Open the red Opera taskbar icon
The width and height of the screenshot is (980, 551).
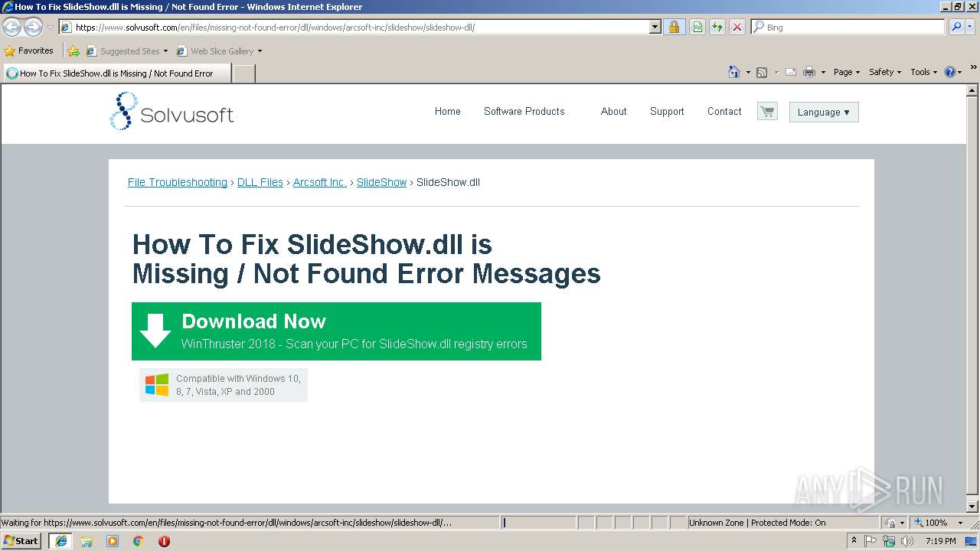click(x=164, y=541)
